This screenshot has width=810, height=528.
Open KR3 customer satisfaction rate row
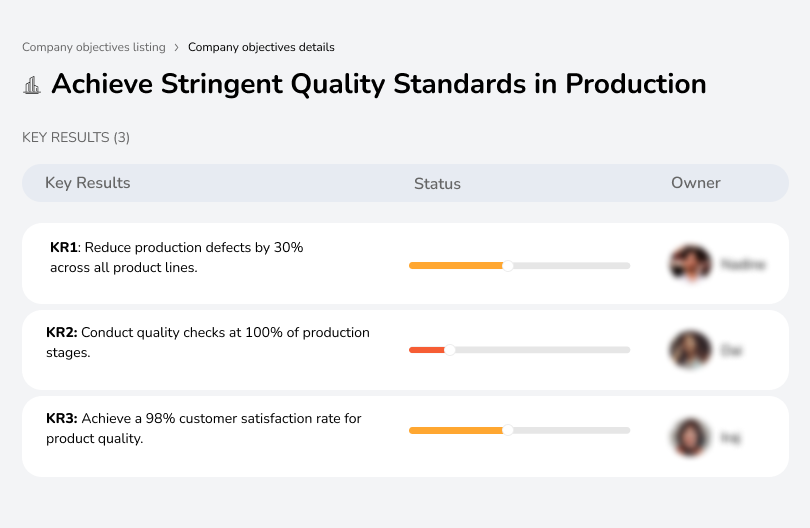click(x=204, y=428)
